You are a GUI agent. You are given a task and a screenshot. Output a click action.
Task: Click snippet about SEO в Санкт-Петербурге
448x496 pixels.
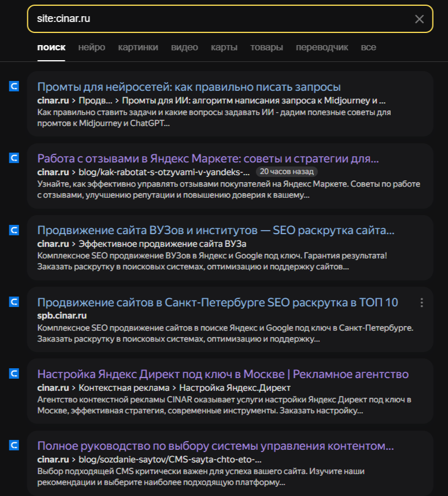tap(225, 334)
